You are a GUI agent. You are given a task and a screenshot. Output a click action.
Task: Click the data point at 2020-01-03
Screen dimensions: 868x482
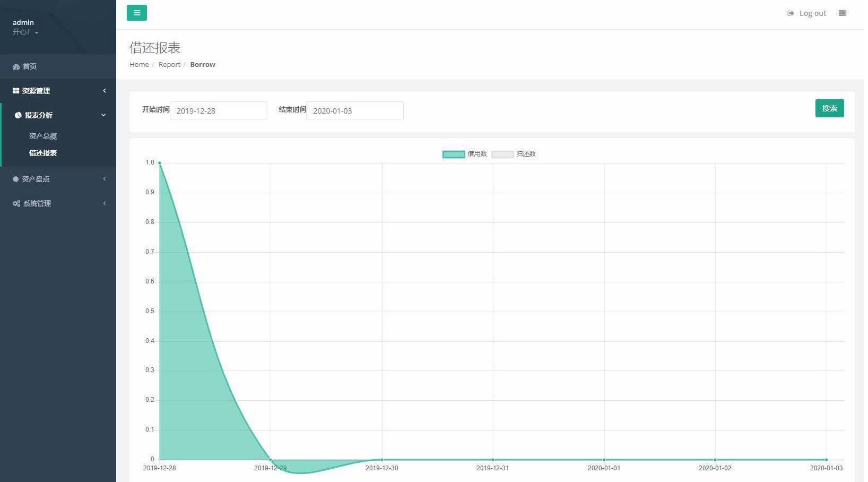pyautogui.click(x=826, y=460)
